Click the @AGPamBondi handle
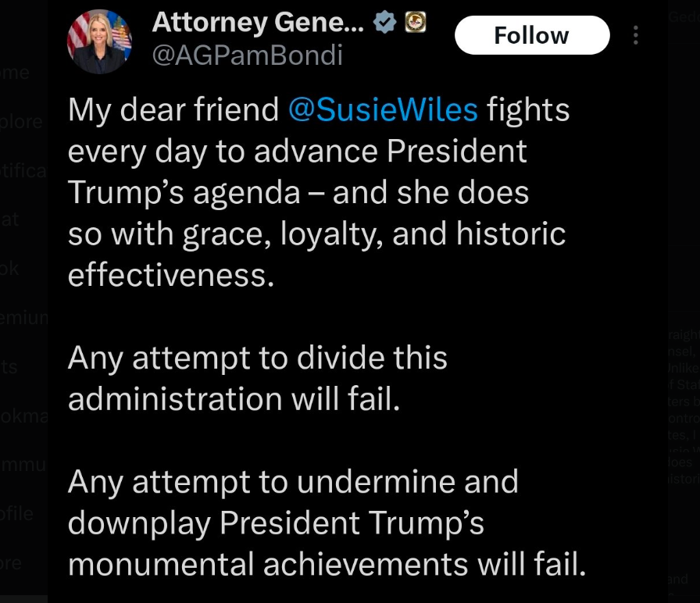This screenshot has width=700, height=603. (247, 56)
